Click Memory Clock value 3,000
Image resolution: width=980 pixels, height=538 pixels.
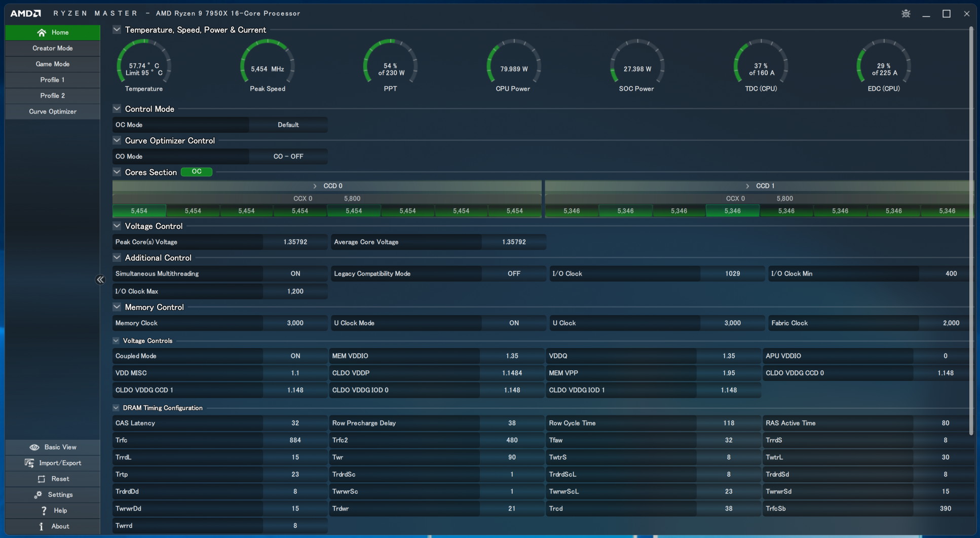[295, 323]
